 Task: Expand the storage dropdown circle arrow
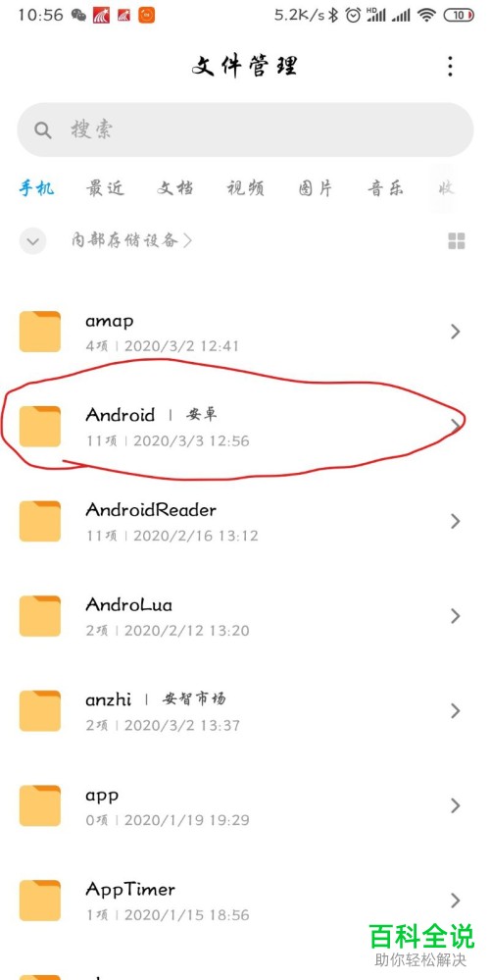pyautogui.click(x=33, y=240)
